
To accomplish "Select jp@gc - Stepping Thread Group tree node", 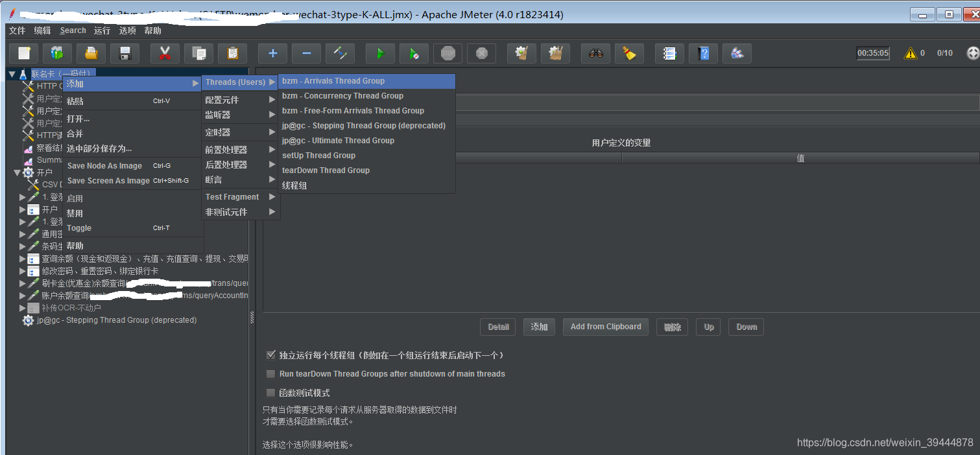I will [117, 320].
